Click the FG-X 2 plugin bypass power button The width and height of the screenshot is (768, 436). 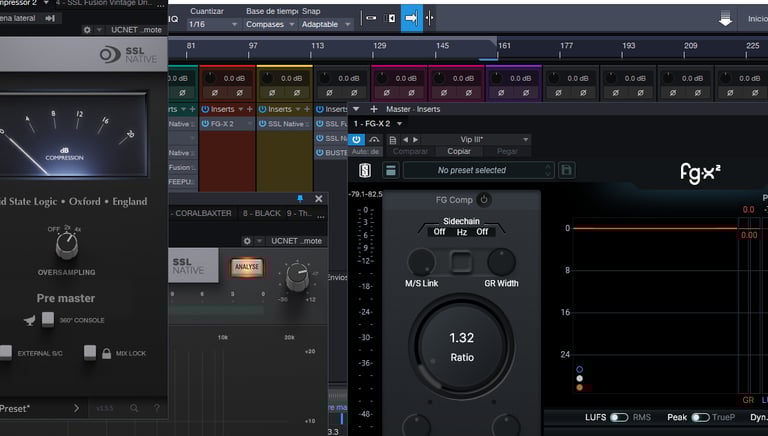tap(356, 139)
